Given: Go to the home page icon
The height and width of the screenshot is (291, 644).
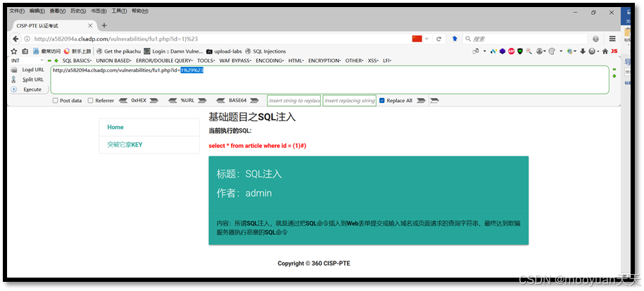Looking at the screenshot, I should coord(605,51).
